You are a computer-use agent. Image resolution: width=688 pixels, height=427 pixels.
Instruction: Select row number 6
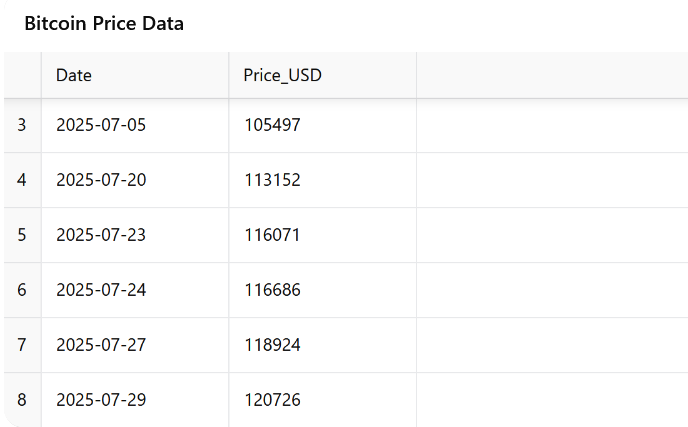pyautogui.click(x=22, y=290)
